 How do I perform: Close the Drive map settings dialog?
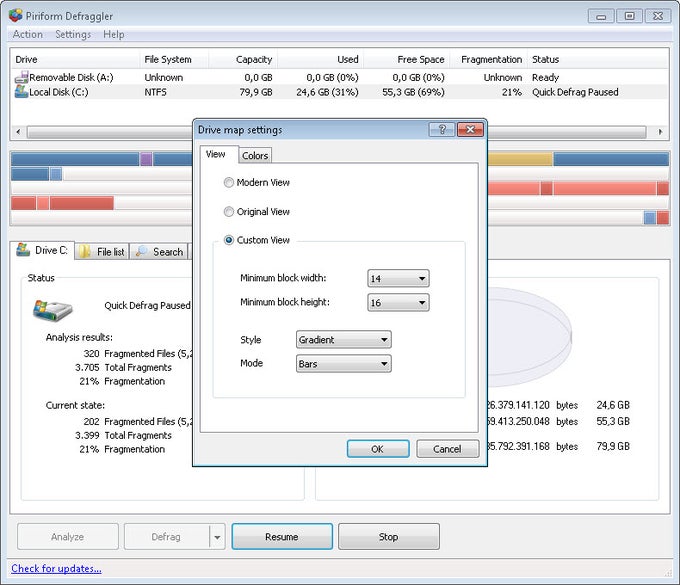click(x=470, y=129)
